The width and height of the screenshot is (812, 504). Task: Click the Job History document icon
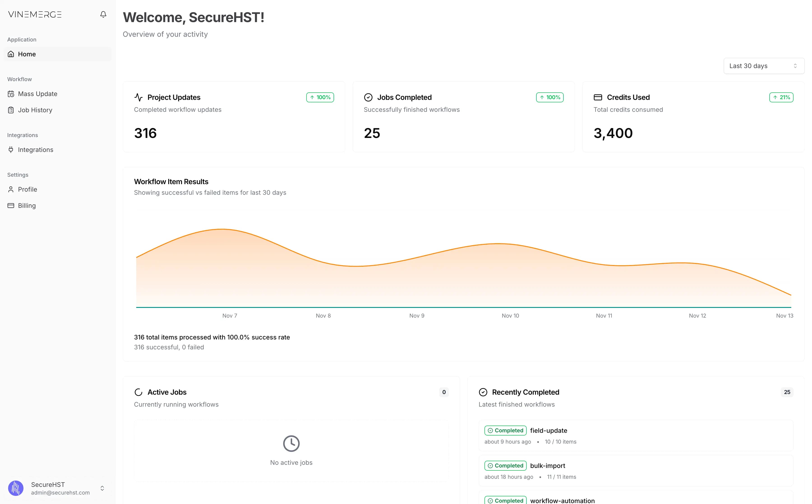11,110
